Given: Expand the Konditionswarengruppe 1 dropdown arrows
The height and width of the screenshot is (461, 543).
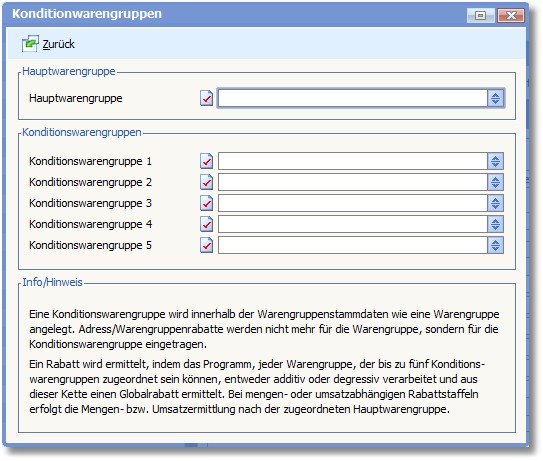Looking at the screenshot, I should pos(495,161).
